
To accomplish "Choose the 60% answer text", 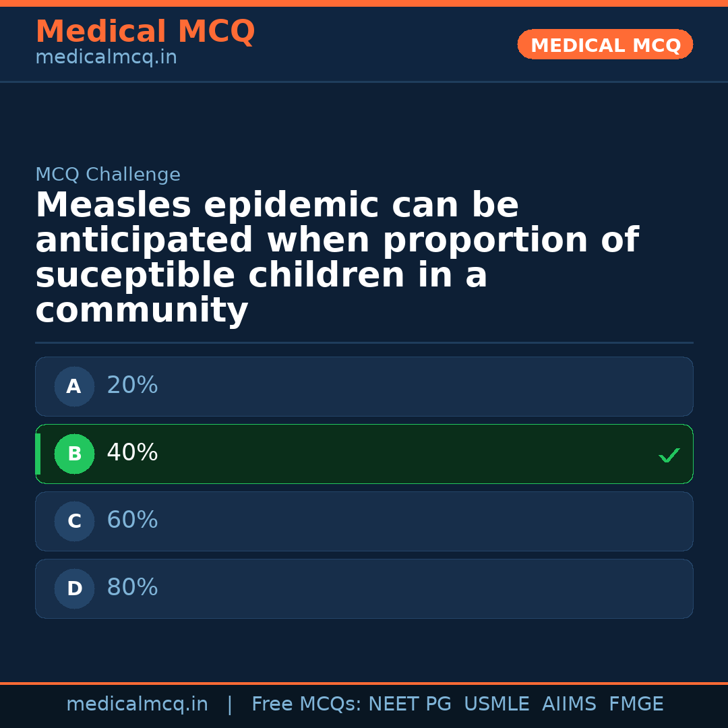I will click(132, 520).
